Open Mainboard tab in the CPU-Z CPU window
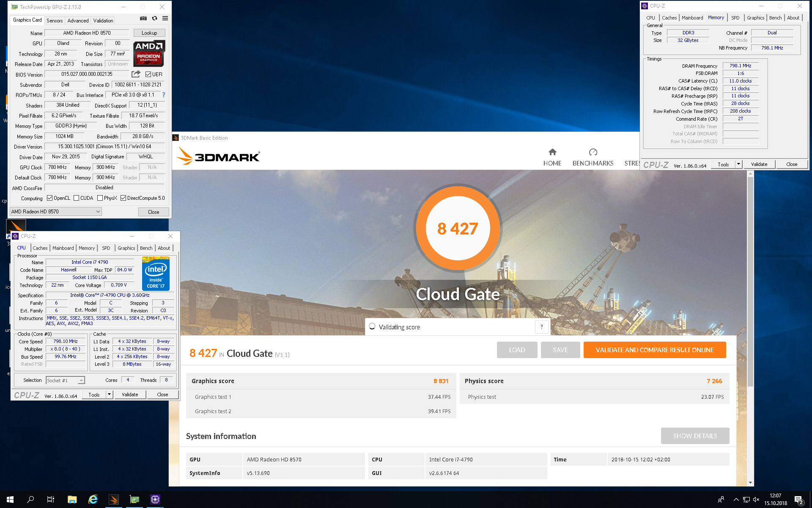 63,248
